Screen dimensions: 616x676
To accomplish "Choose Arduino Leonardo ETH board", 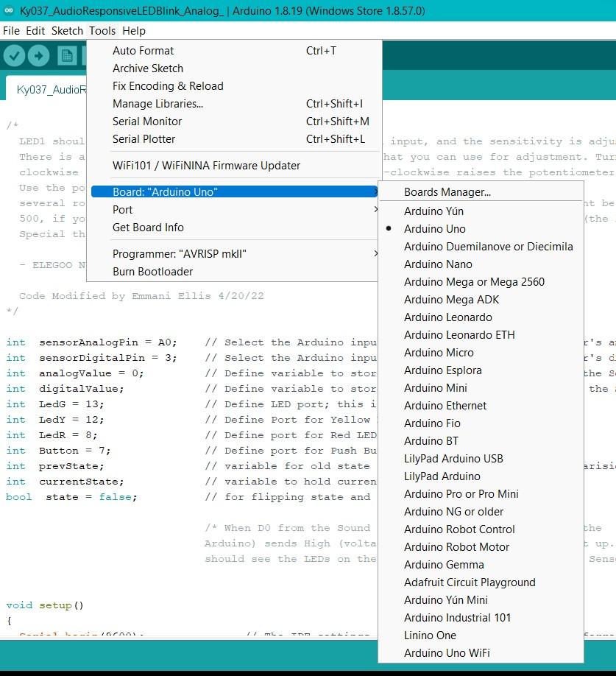I will pos(481,335).
